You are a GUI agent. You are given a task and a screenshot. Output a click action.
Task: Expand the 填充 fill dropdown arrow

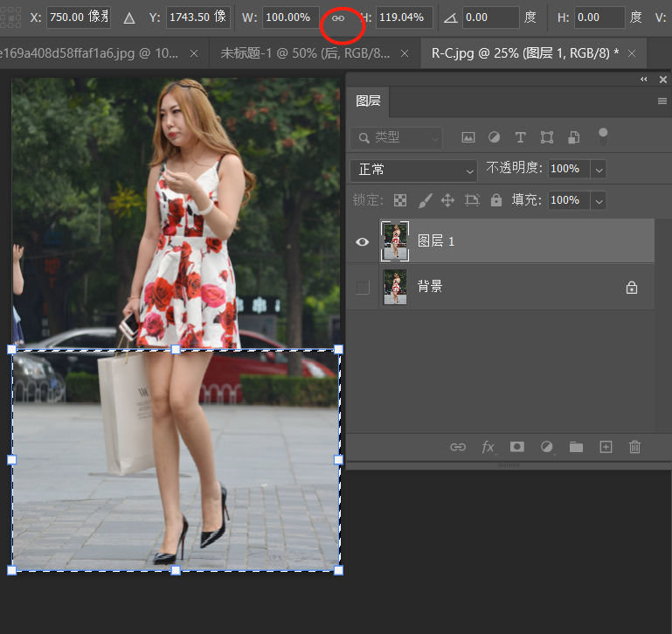pos(599,200)
